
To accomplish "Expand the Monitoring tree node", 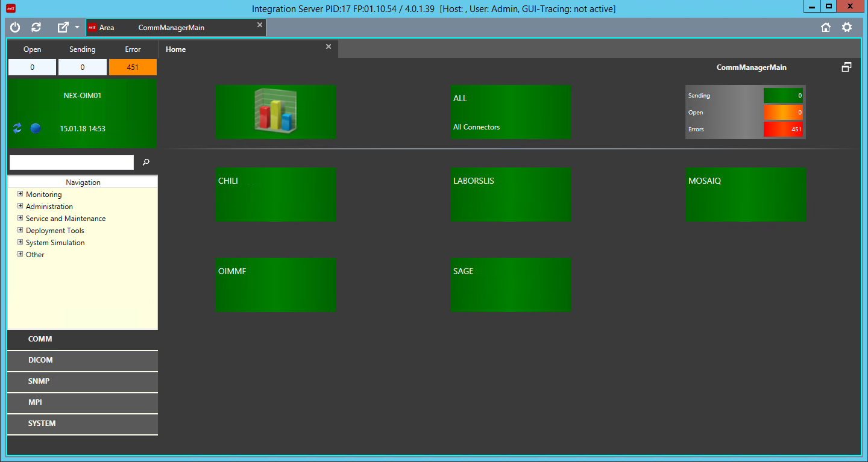I will pyautogui.click(x=20, y=194).
